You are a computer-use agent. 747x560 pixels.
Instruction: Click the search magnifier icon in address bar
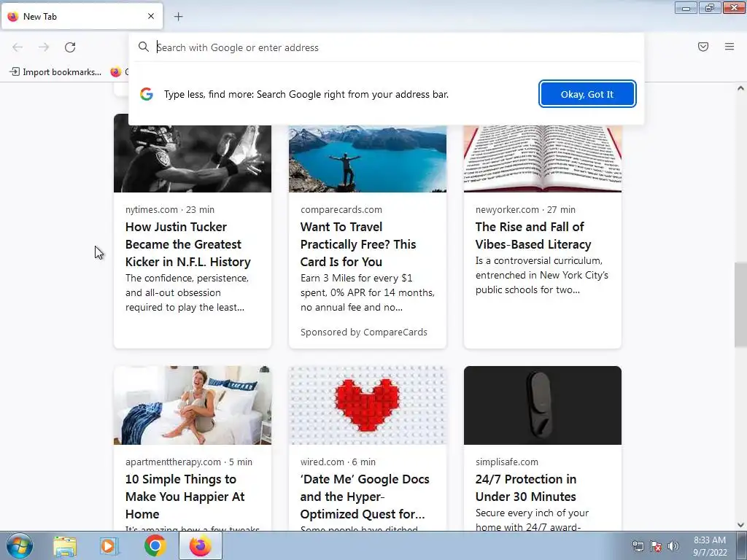pos(144,47)
